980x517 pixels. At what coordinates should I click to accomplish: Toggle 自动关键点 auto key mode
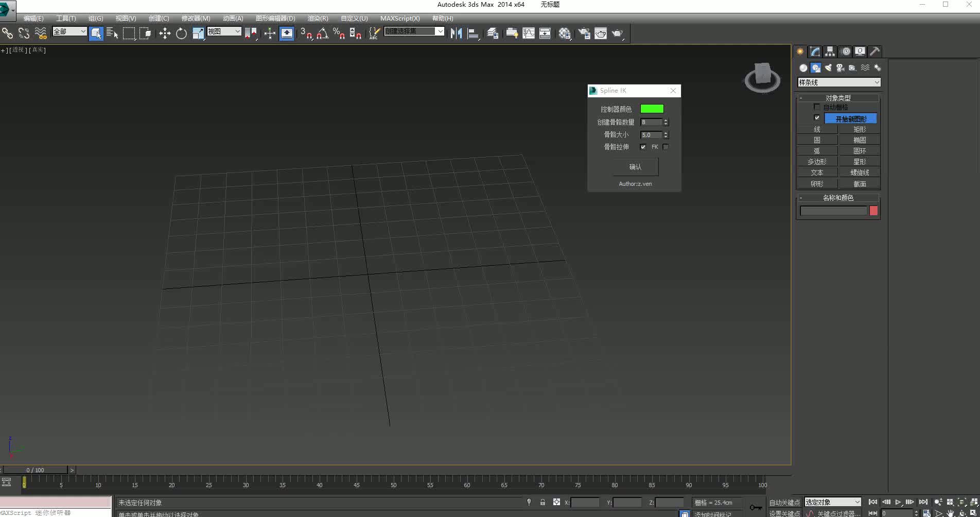pos(784,503)
